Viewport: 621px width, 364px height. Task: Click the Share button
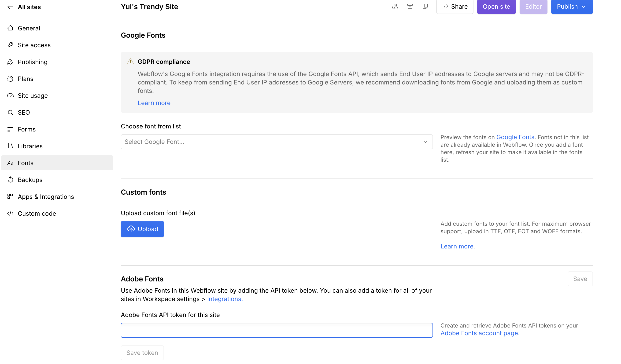455,7
